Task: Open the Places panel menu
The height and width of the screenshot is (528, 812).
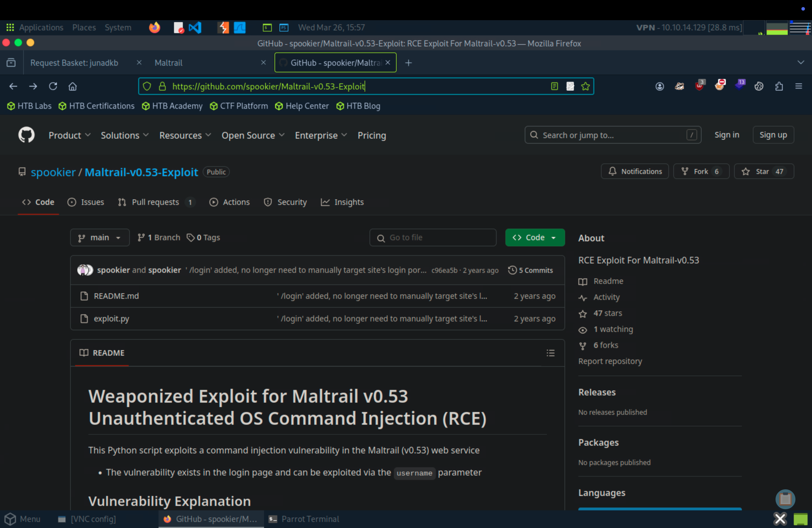Action: tap(84, 28)
